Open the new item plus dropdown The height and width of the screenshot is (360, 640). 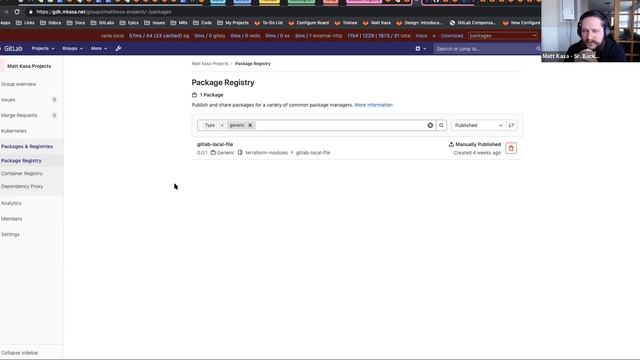click(420, 49)
